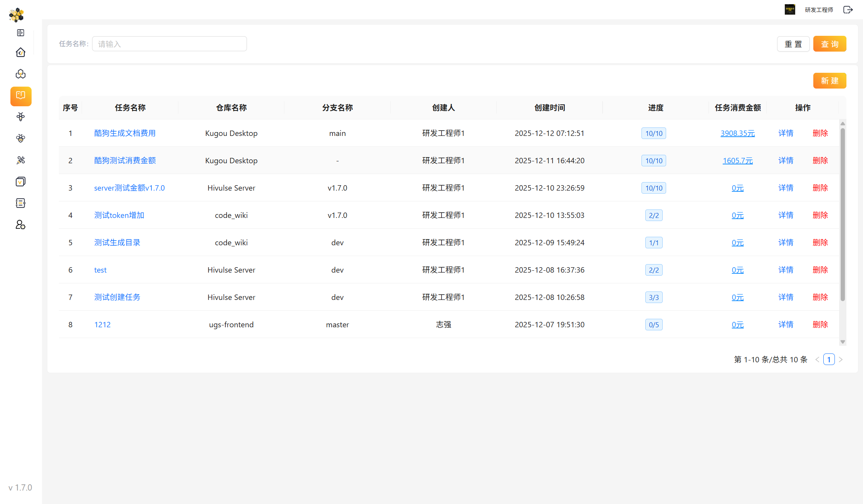Collapse the sidebar panel using the top icon
Viewport: 863px width, 504px height.
(x=20, y=33)
